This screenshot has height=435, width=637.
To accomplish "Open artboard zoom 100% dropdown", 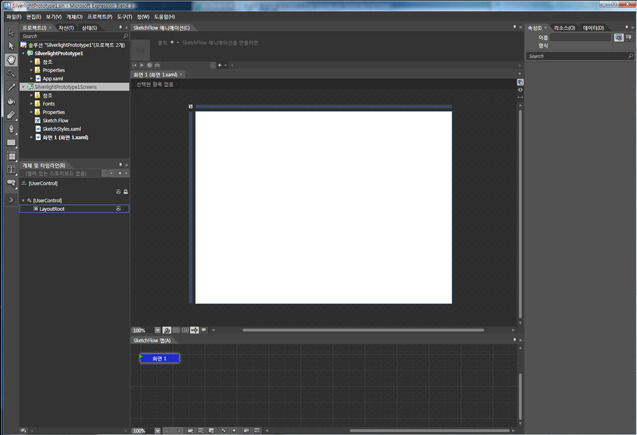I will tap(157, 330).
